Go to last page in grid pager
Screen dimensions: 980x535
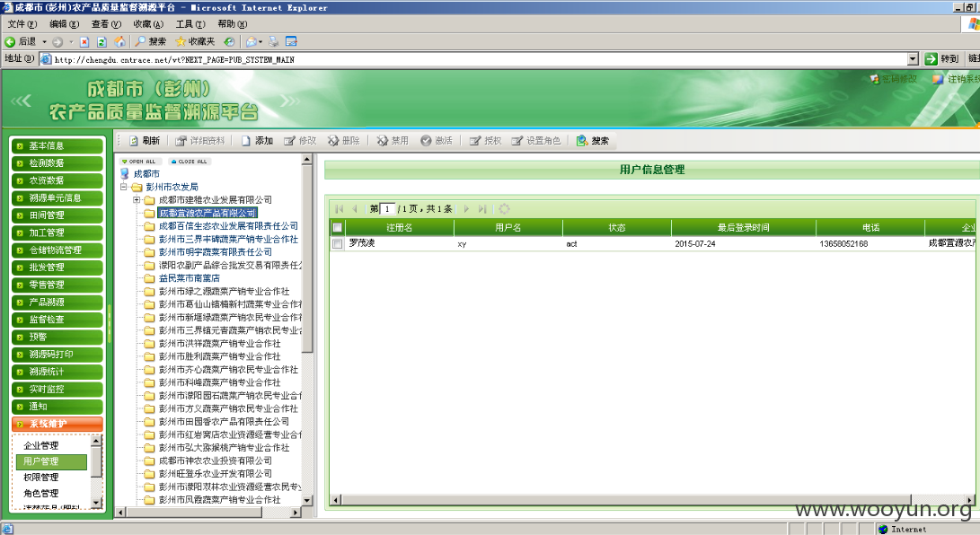click(x=481, y=209)
